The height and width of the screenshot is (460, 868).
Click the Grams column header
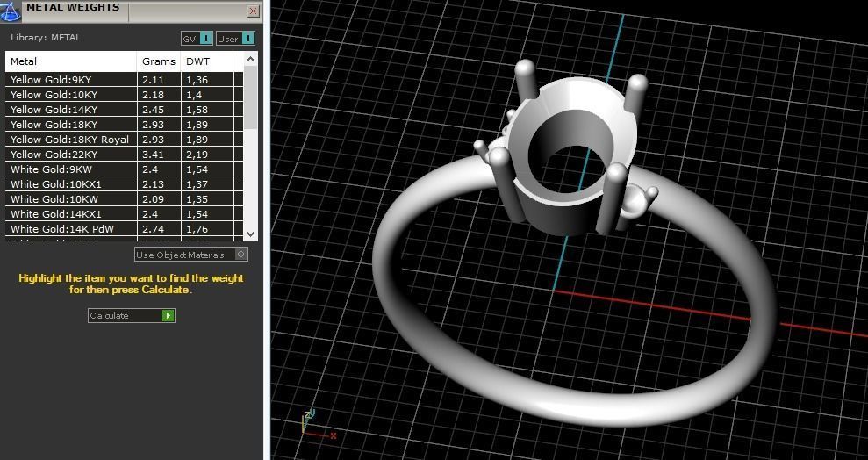point(159,61)
